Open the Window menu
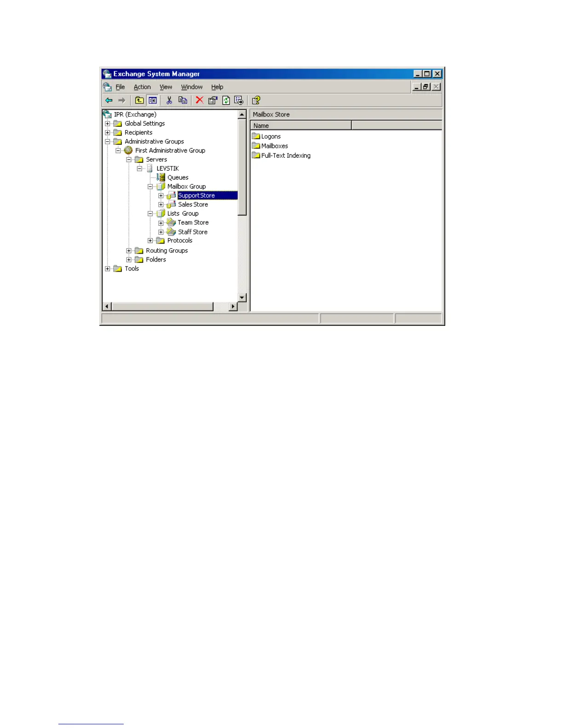Screen dimensions: 563x728 click(x=192, y=87)
